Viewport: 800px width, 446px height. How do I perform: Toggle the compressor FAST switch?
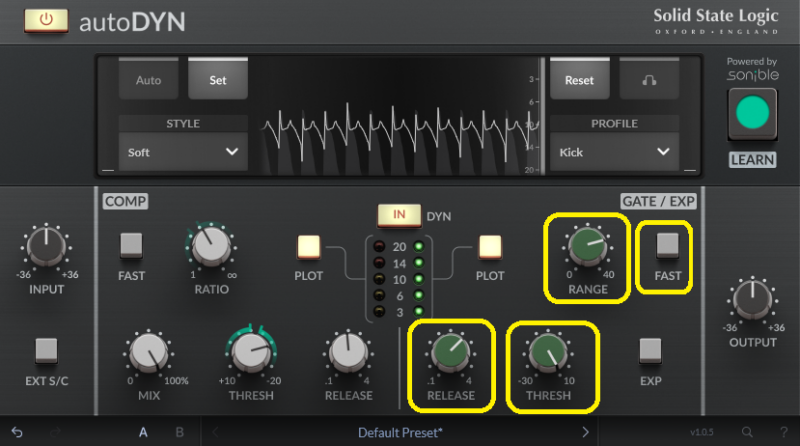[x=132, y=245]
